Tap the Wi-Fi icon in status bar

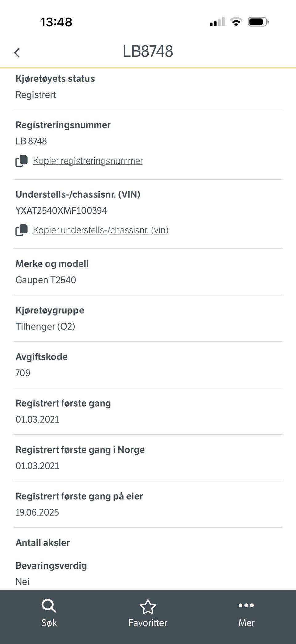pos(236,22)
